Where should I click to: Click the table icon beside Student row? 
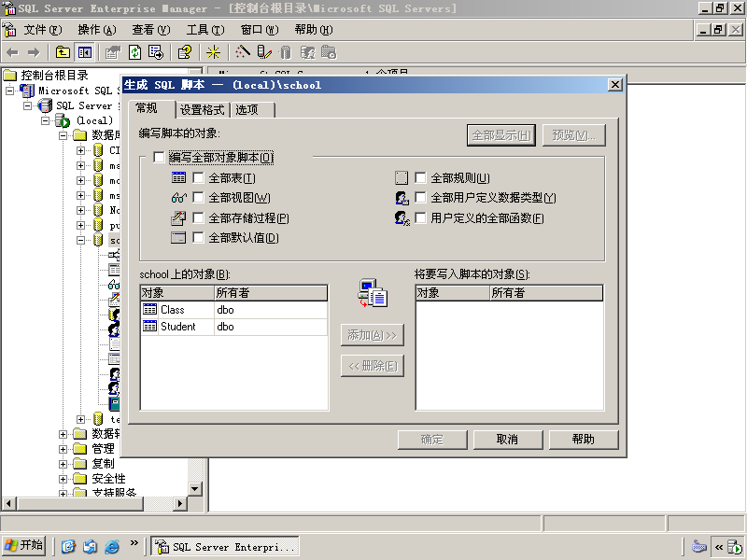click(x=149, y=326)
